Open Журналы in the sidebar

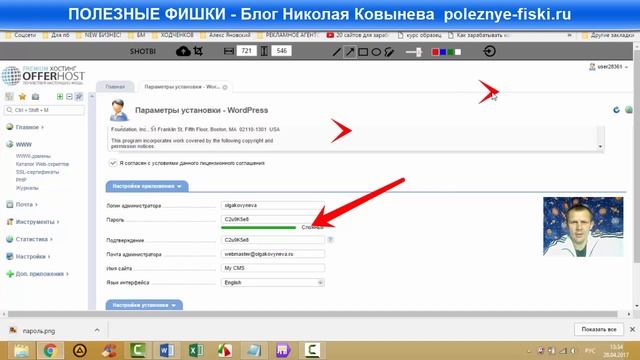27,188
